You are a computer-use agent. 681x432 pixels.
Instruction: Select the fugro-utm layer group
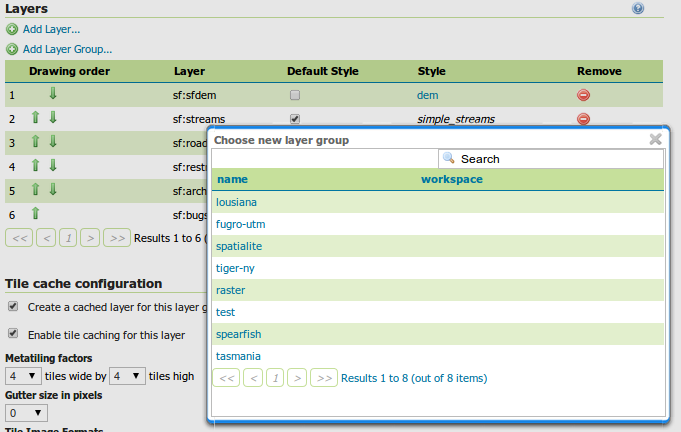241,224
